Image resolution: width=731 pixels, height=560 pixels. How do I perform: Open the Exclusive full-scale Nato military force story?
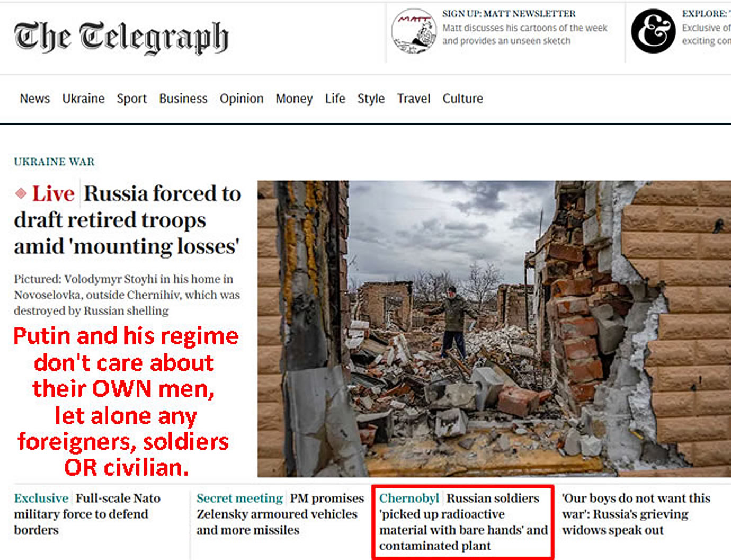[x=87, y=514]
